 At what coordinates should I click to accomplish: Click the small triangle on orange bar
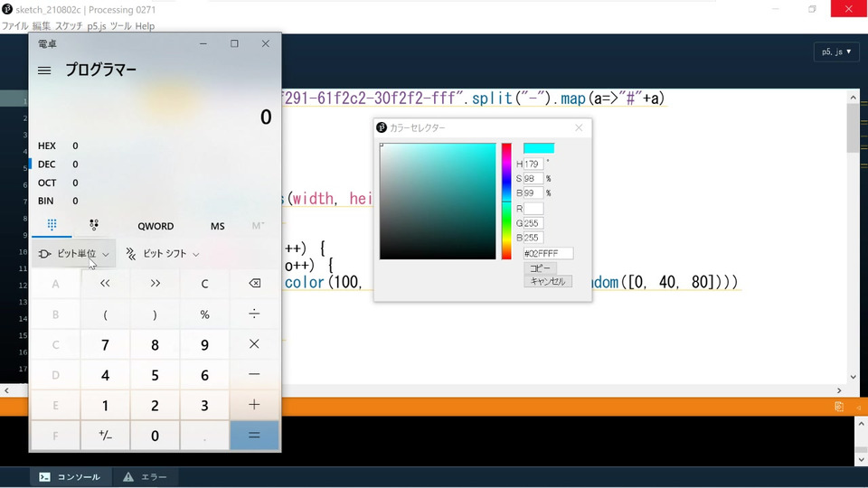point(859,408)
